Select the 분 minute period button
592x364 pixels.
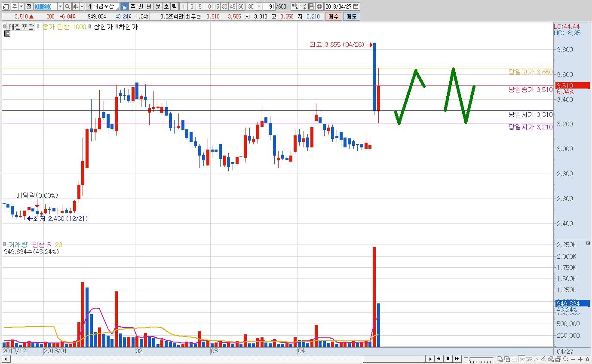tap(158, 6)
